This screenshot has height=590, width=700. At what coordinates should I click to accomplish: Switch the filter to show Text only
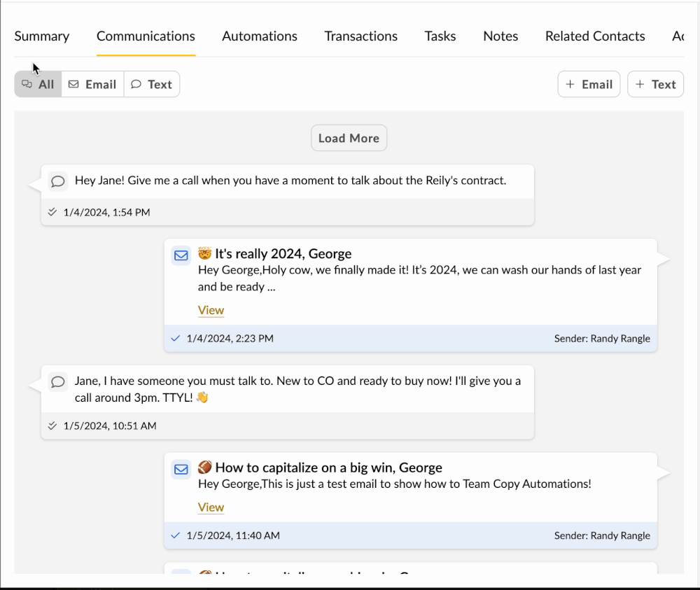(x=152, y=84)
